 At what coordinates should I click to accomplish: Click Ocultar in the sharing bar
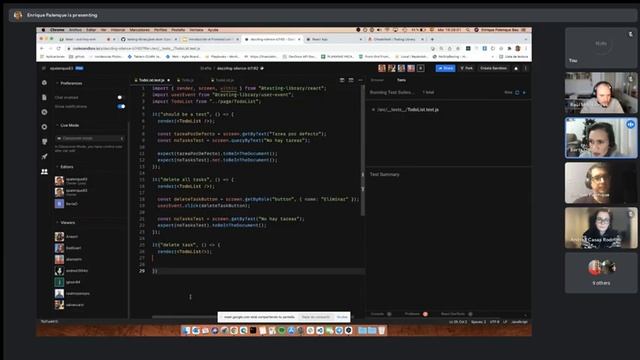342,317
